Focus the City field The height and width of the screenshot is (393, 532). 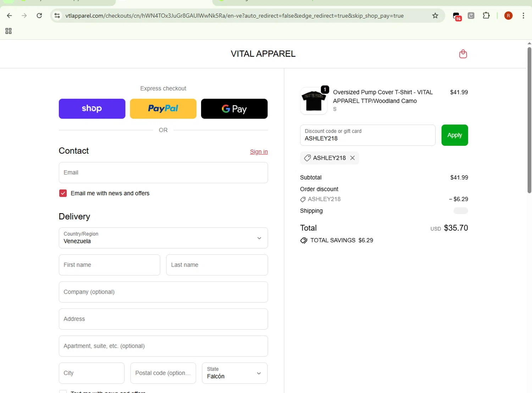92,373
